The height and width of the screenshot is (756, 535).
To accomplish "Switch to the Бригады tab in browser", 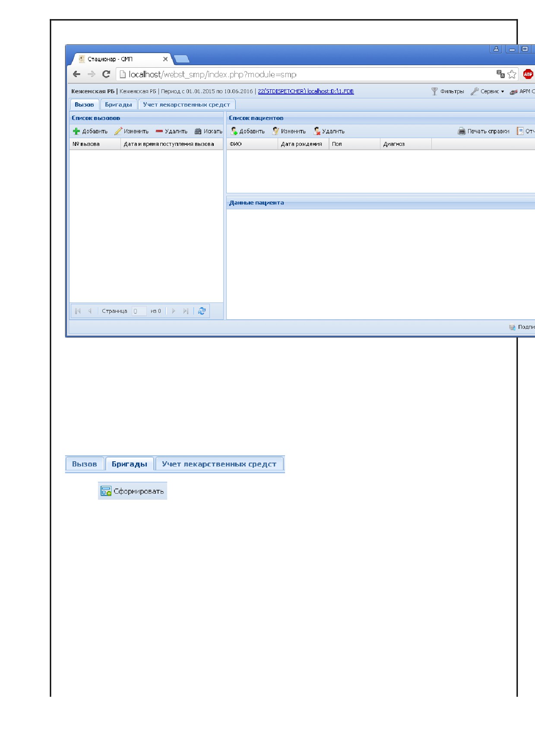I will click(x=118, y=104).
